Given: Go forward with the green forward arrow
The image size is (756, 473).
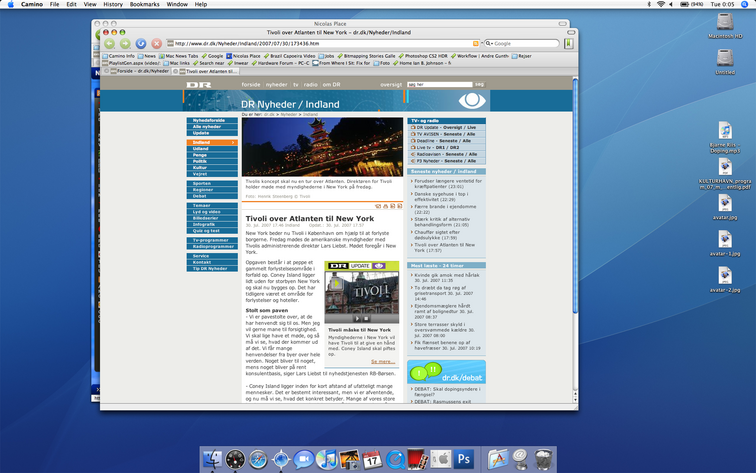Looking at the screenshot, I should (125, 43).
